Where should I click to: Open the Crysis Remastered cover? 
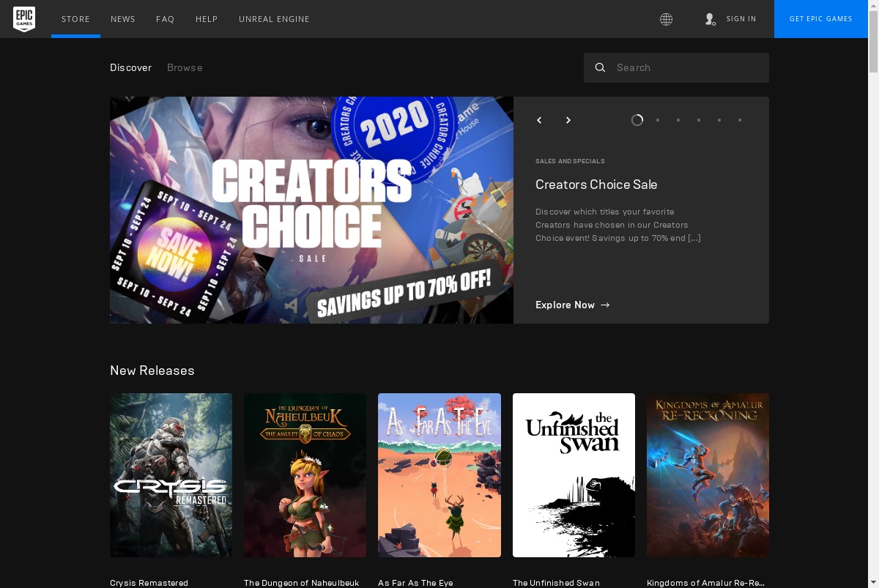pos(171,475)
